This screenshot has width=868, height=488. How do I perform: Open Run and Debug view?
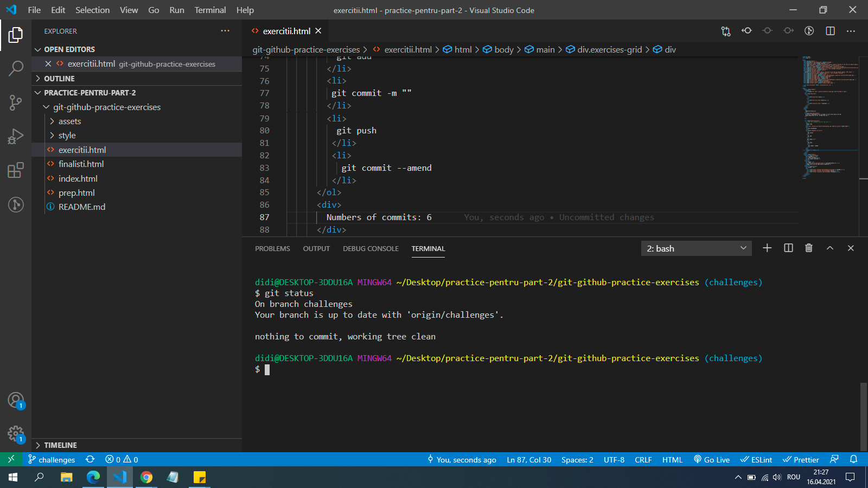(16, 136)
